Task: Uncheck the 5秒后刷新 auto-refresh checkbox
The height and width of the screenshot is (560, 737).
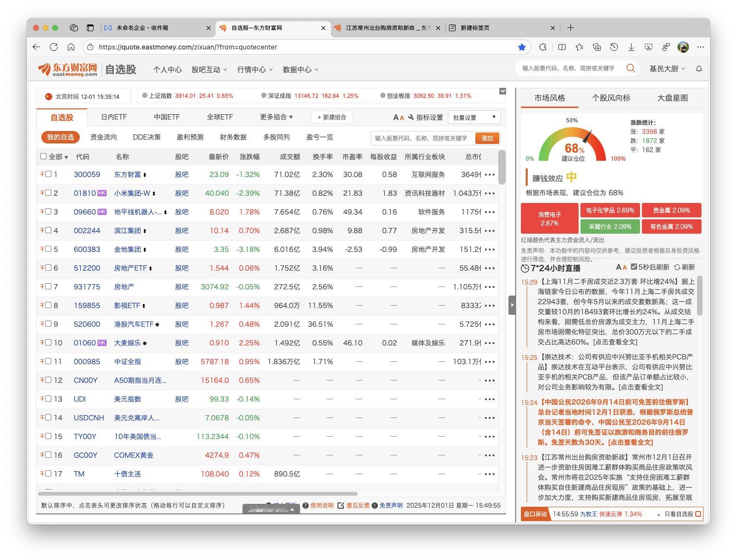Action: 634,267
